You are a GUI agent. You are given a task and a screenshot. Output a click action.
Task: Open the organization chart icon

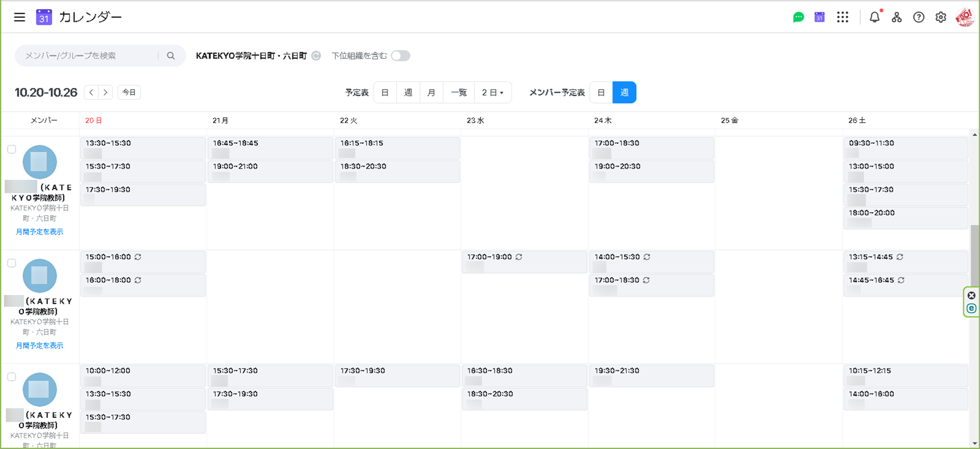tap(896, 17)
